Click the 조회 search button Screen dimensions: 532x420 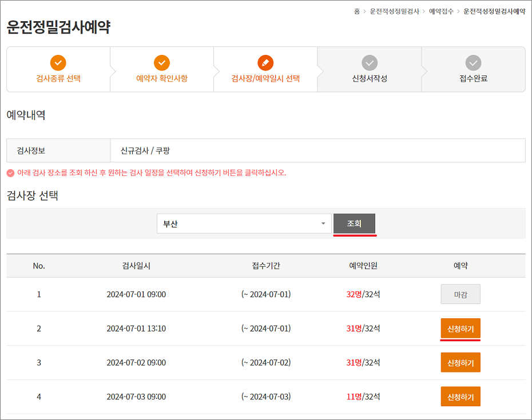point(354,223)
